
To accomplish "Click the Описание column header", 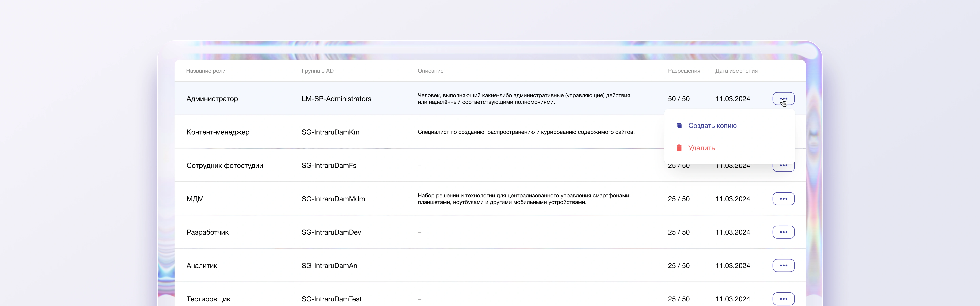I will click(x=430, y=71).
